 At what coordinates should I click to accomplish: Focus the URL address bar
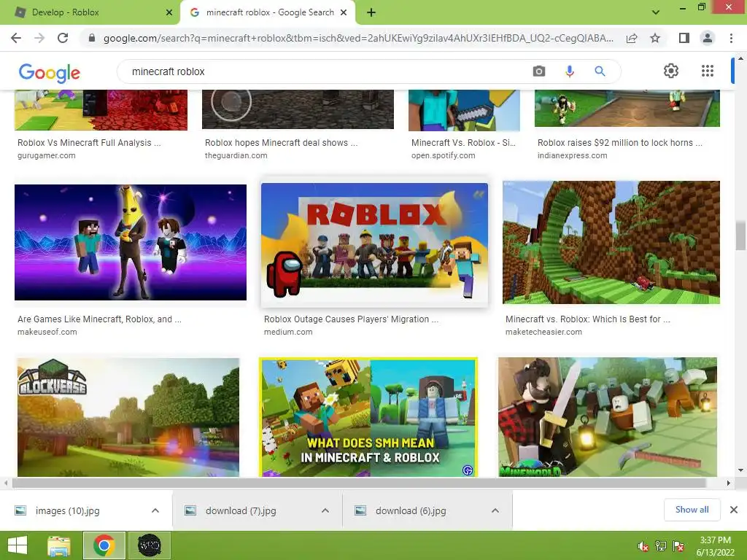tap(358, 38)
